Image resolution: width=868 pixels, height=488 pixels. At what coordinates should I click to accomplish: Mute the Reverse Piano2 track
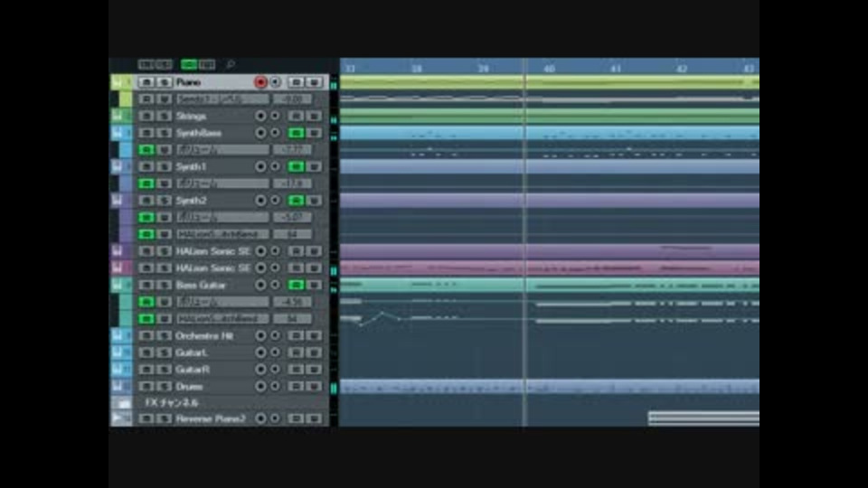[146, 418]
